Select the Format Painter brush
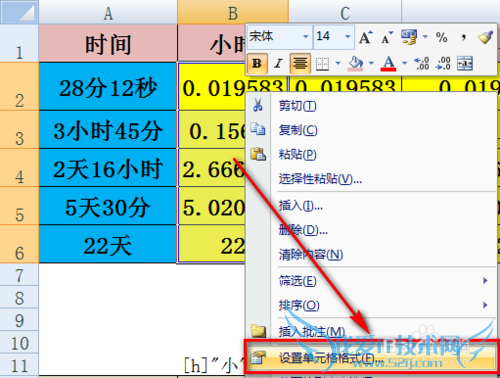The width and height of the screenshot is (500, 378). coord(485,37)
